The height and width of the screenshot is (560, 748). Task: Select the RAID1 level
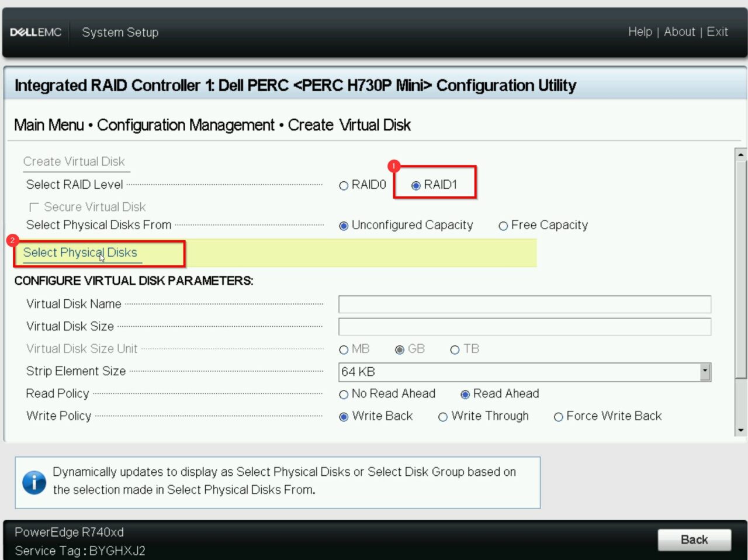coord(416,185)
